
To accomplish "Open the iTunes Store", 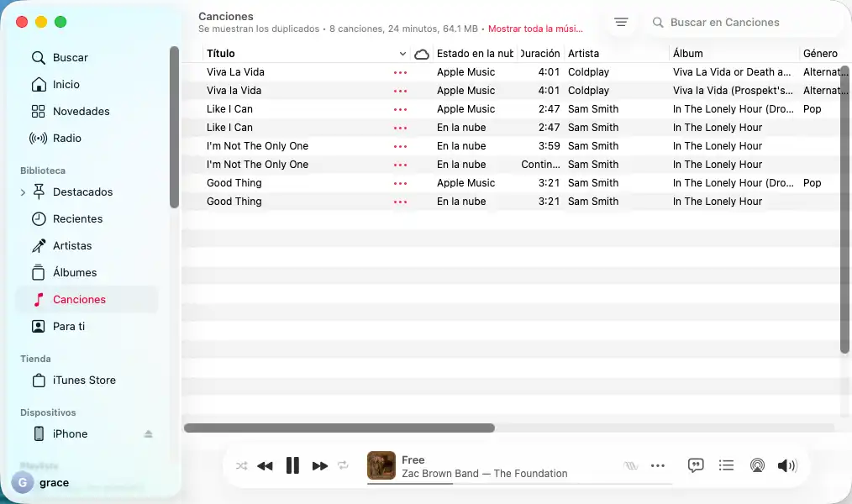I will (x=74, y=381).
